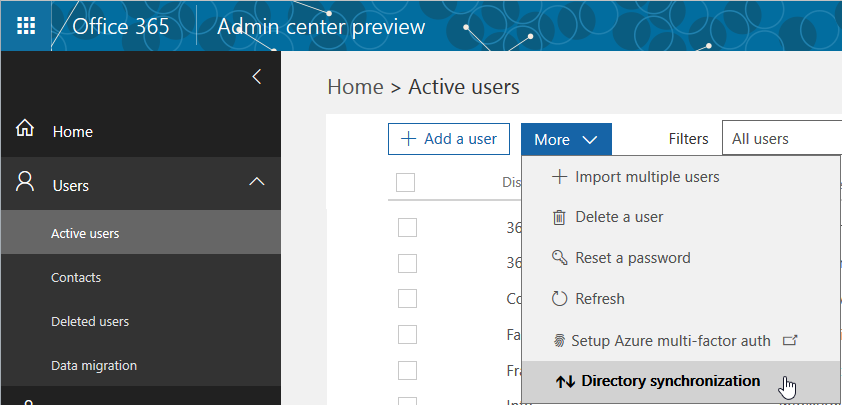
Task: Click the fingerprint icon beside Azure multi-factor auth
Action: tap(559, 341)
